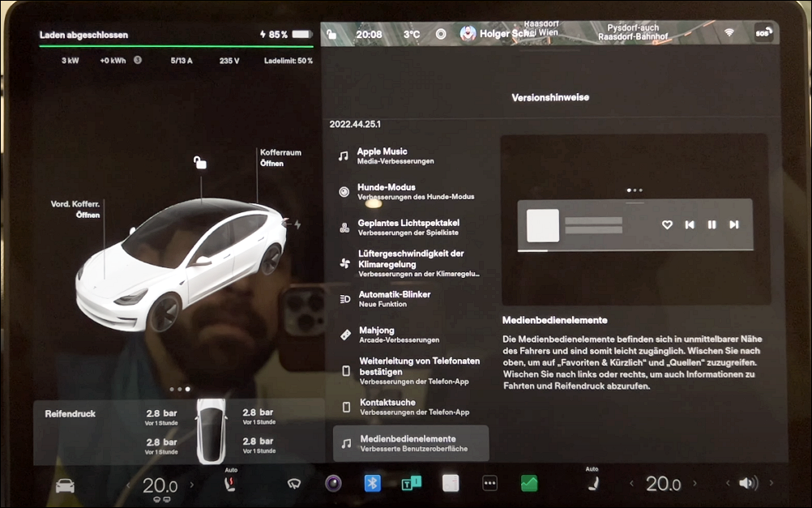812x508 pixels.
Task: Select Weiterleitung von Telefonaten bestätigen note
Action: (x=410, y=371)
